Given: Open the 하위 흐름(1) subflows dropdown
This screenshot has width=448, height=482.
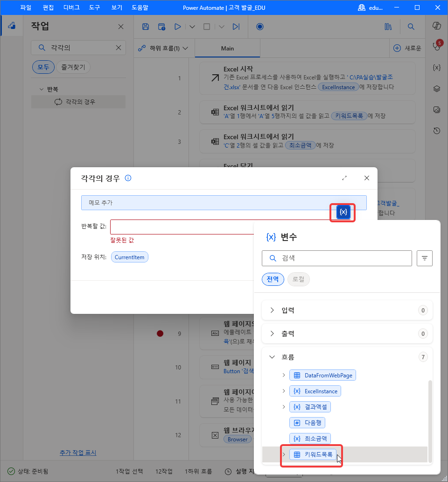Looking at the screenshot, I should (163, 48).
